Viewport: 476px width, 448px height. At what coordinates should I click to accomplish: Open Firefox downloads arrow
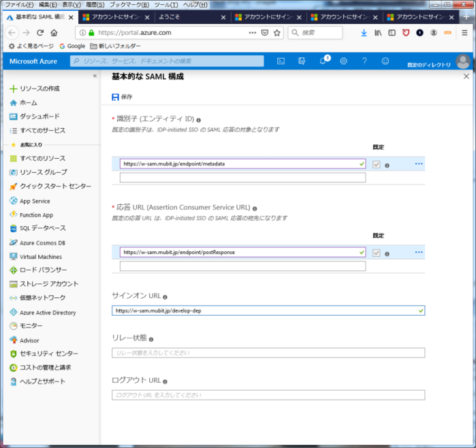coord(364,33)
